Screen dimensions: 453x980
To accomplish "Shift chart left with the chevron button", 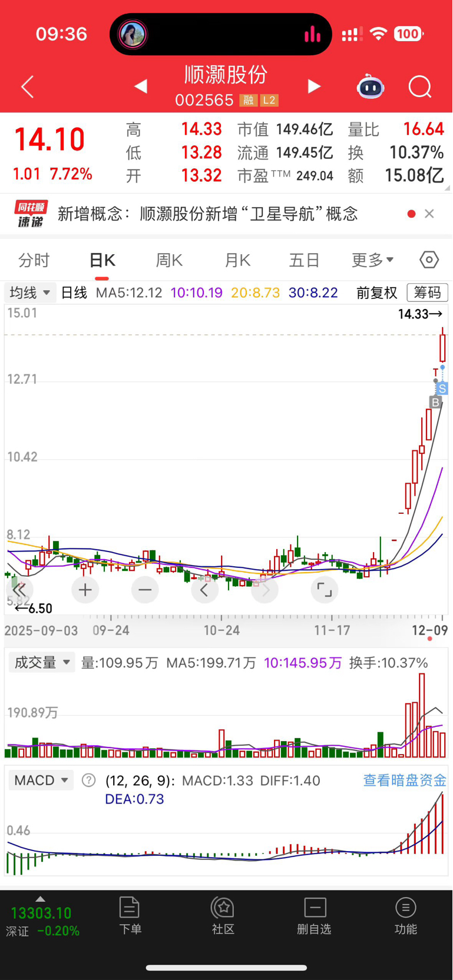I will (204, 590).
